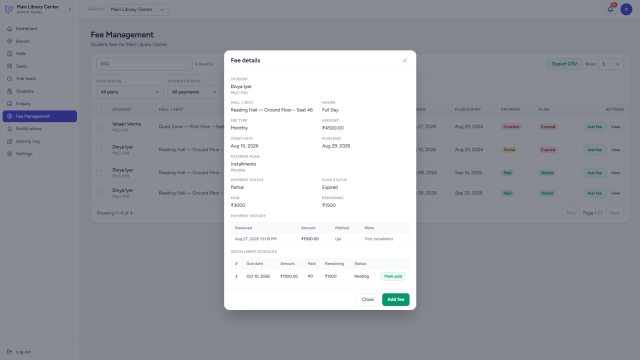The image size is (640, 360).
Task: Click Add fee in row expiring Sep 16, 2026
Action: [x=594, y=173]
